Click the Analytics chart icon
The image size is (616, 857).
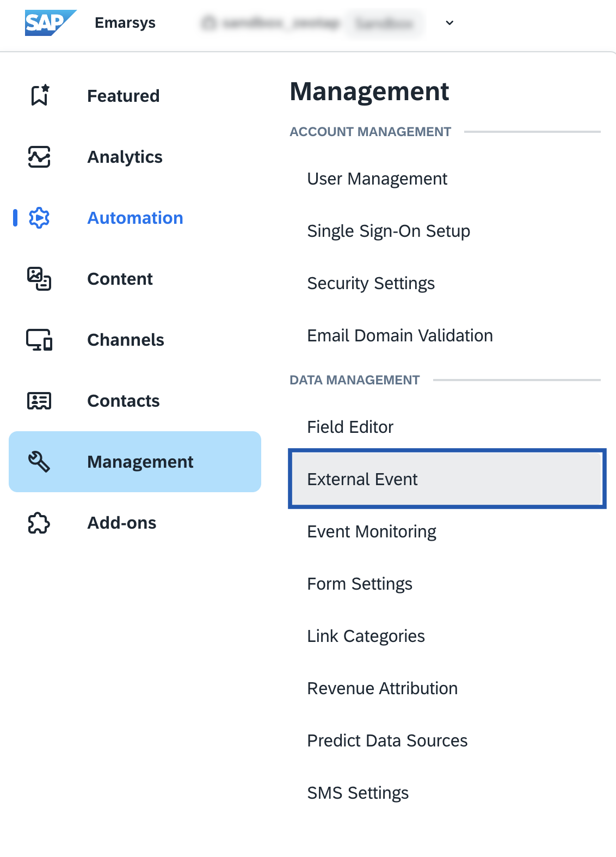[x=39, y=157]
